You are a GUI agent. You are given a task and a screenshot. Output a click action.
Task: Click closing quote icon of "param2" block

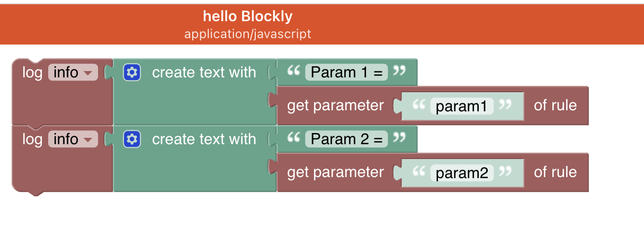505,172
